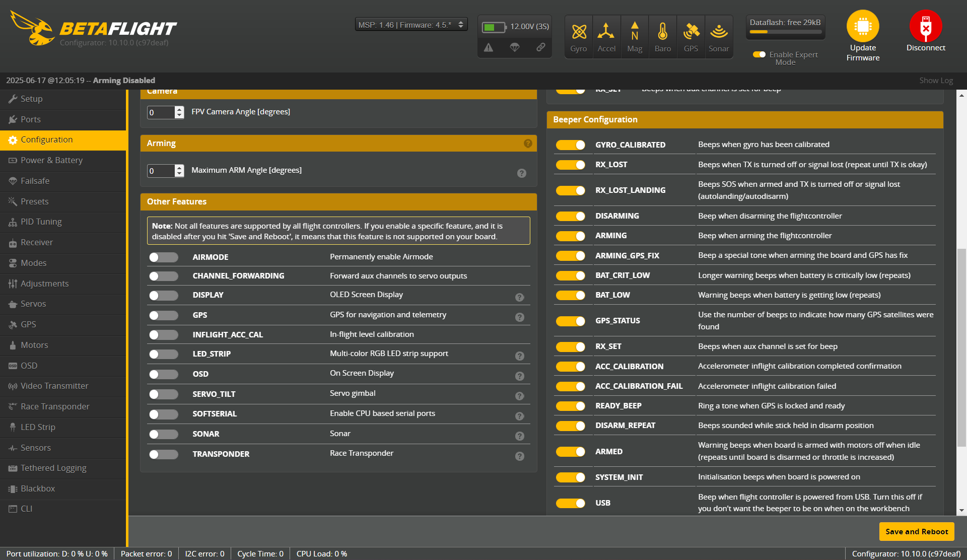Go to the PID Tuning tab
The image size is (967, 560).
click(63, 222)
